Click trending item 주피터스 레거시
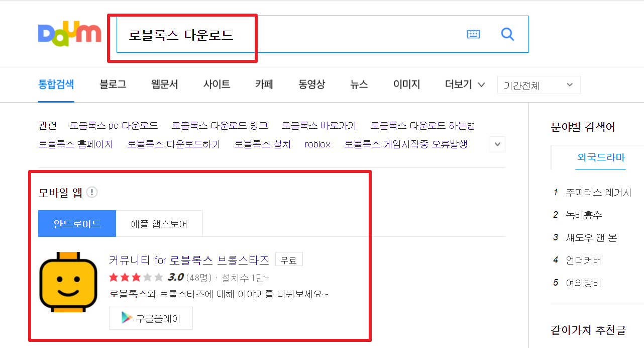644x348 pixels. pos(598,193)
